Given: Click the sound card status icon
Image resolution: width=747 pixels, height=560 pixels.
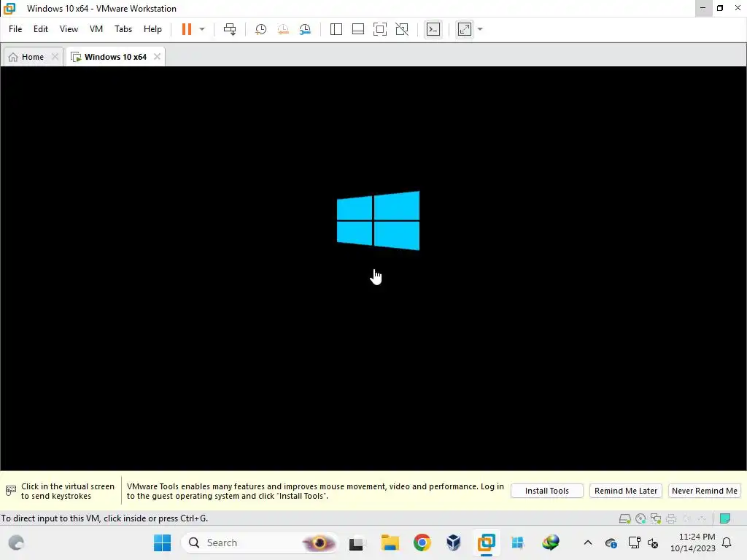Looking at the screenshot, I should coord(686,518).
